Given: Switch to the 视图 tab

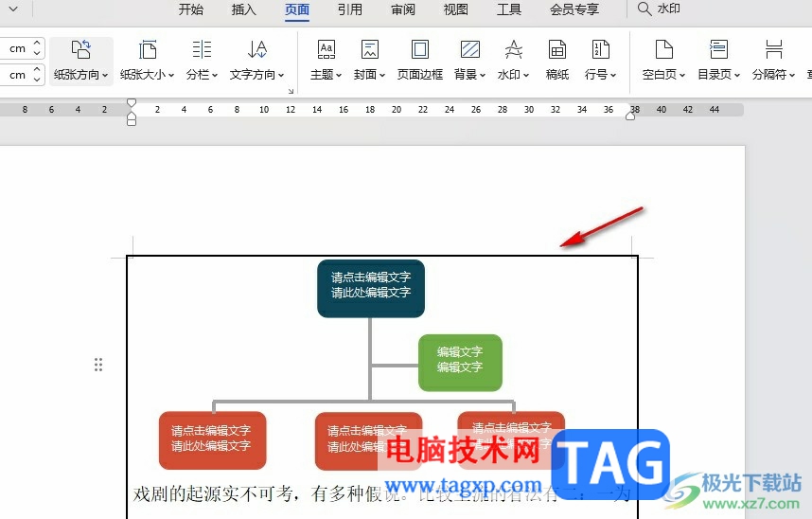Looking at the screenshot, I should (x=456, y=9).
